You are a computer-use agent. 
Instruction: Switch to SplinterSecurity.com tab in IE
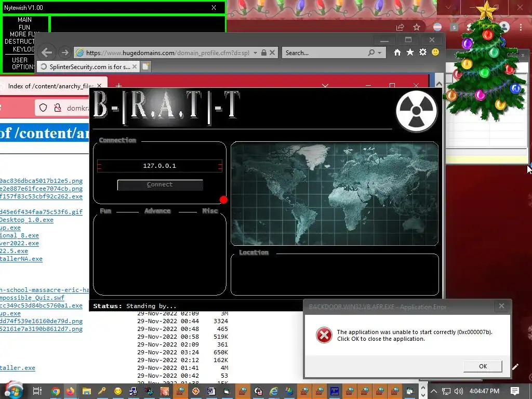tap(87, 67)
